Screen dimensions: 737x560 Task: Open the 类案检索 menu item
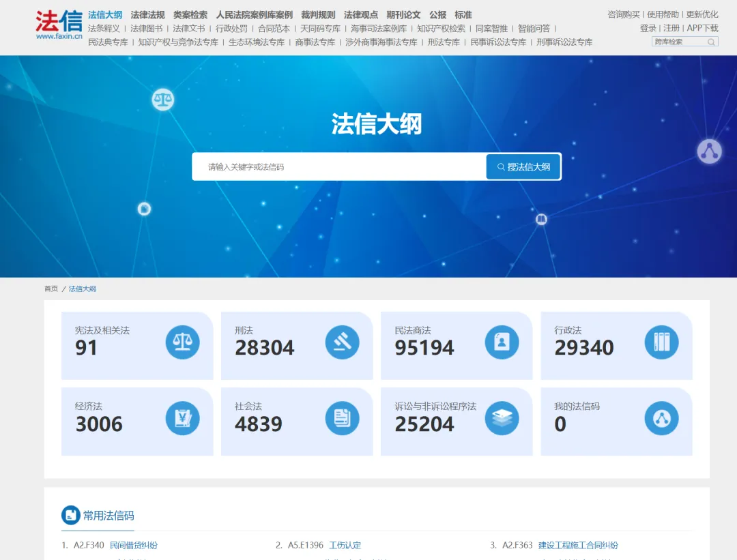pos(190,15)
